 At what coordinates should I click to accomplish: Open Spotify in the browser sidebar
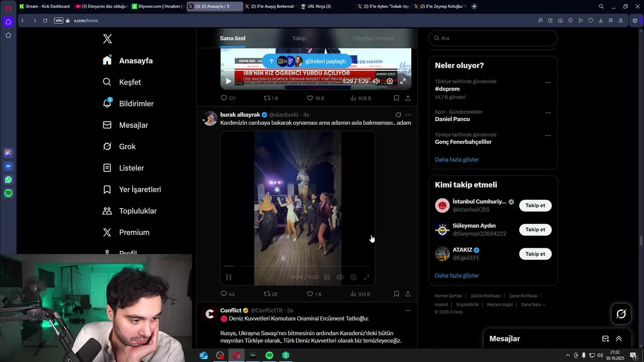[x=9, y=193]
